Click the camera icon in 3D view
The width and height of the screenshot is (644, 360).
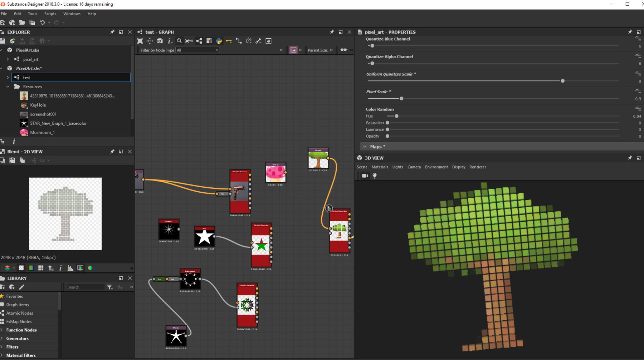pos(365,176)
